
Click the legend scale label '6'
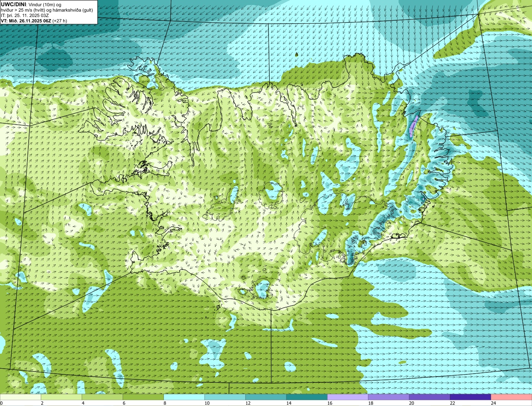[x=124, y=403]
